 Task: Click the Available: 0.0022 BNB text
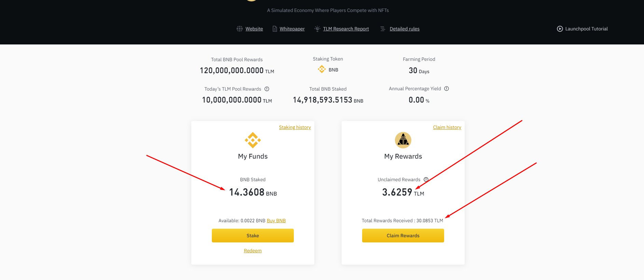click(242, 221)
